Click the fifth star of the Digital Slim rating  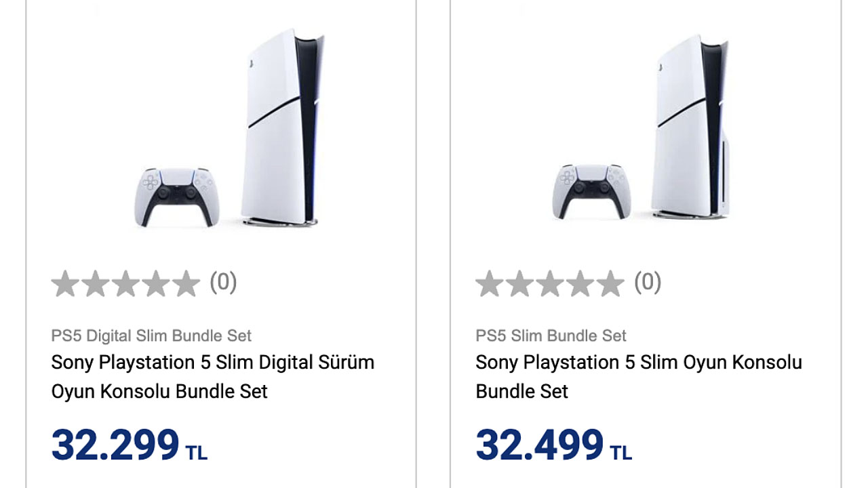point(185,284)
